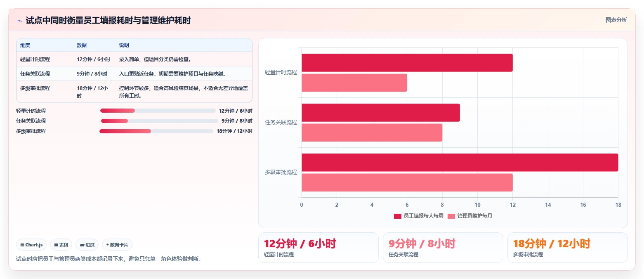Open the 9分钟 / 8小时 data card

coord(443,248)
